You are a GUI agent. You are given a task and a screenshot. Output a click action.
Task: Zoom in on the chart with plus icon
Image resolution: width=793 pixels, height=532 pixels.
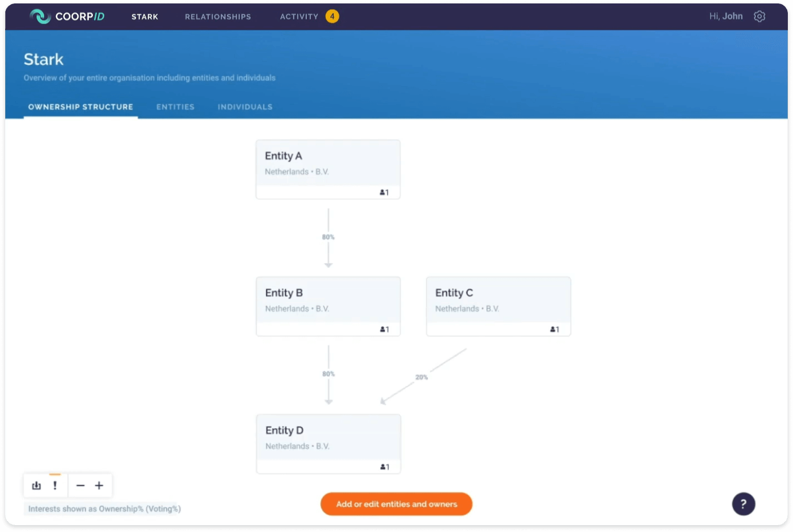click(x=99, y=486)
